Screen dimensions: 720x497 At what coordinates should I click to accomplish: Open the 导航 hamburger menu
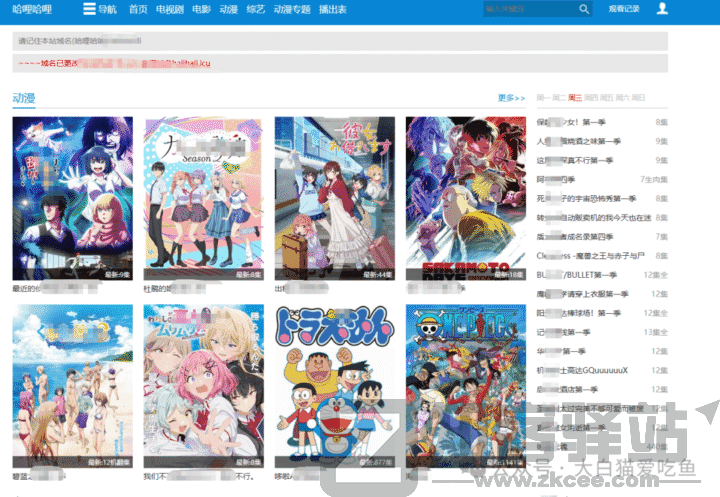[x=98, y=9]
